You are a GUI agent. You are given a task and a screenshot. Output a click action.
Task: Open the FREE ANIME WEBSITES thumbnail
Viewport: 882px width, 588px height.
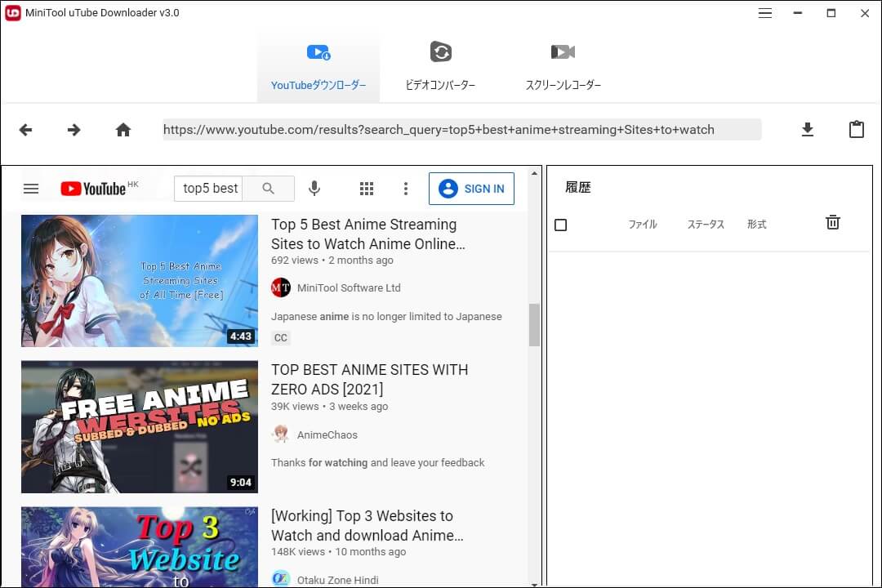[x=140, y=427]
